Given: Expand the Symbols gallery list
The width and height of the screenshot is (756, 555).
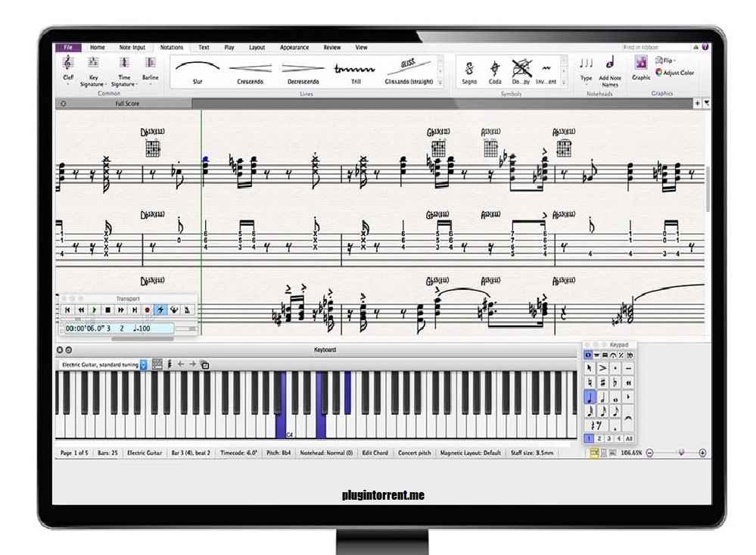Looking at the screenshot, I should (563, 83).
